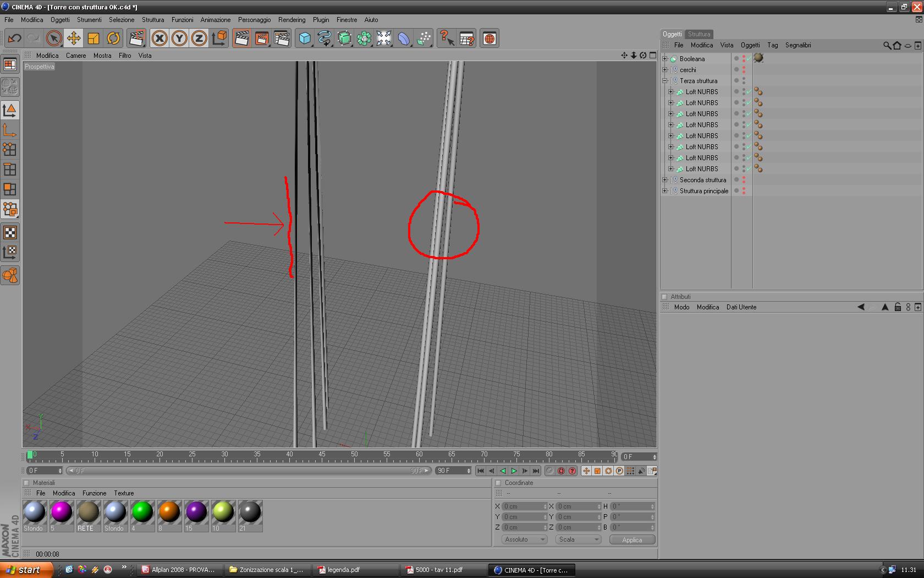
Task: Toggle world/object coordinate system icon
Action: [x=219, y=38]
